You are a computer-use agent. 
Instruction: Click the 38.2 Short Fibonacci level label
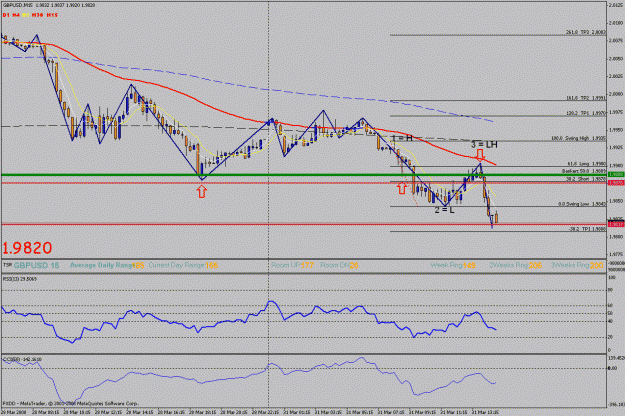click(x=586, y=179)
